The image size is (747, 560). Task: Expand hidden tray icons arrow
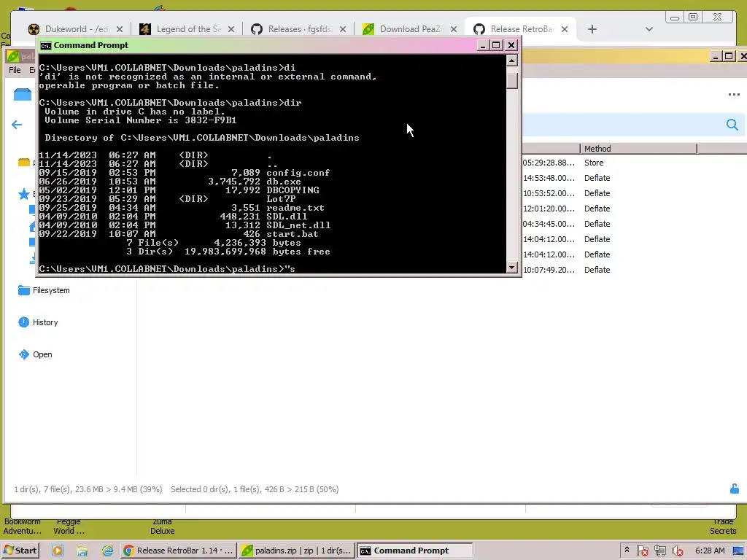[x=627, y=550]
